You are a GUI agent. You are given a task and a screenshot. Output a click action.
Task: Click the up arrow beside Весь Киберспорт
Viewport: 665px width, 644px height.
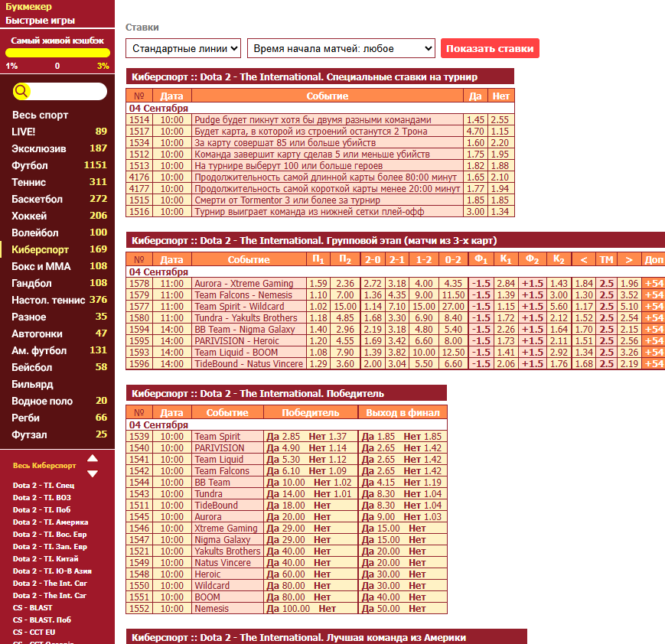[x=93, y=458]
